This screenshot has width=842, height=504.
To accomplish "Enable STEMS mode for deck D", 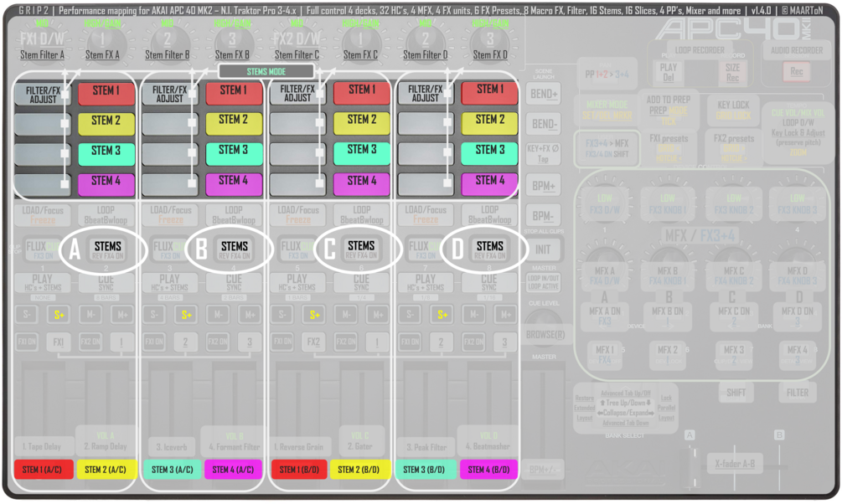I will (490, 249).
